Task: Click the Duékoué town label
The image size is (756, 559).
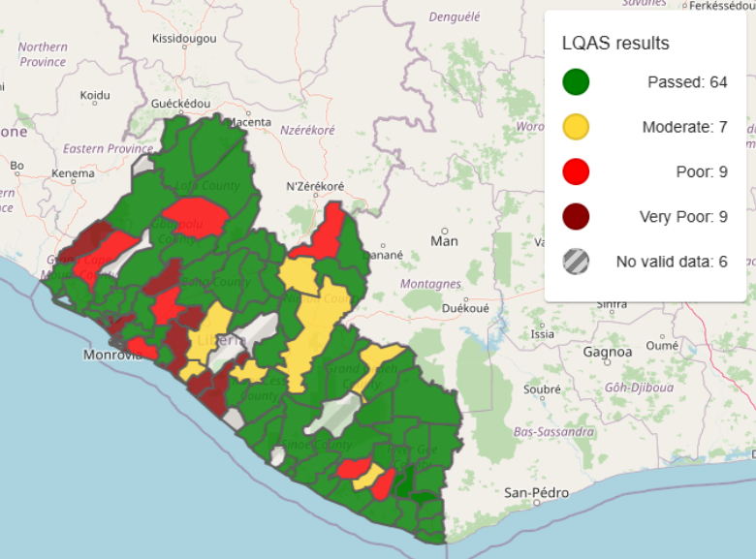Action: tap(464, 309)
